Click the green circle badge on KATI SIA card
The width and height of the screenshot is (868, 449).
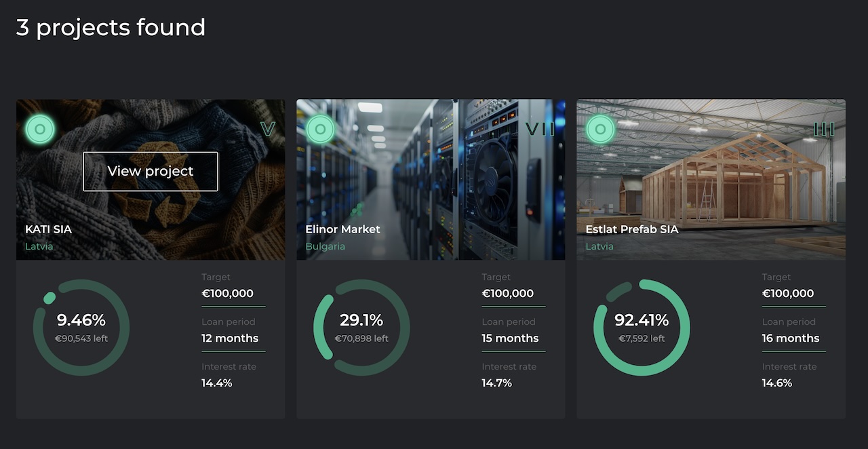[x=40, y=129]
